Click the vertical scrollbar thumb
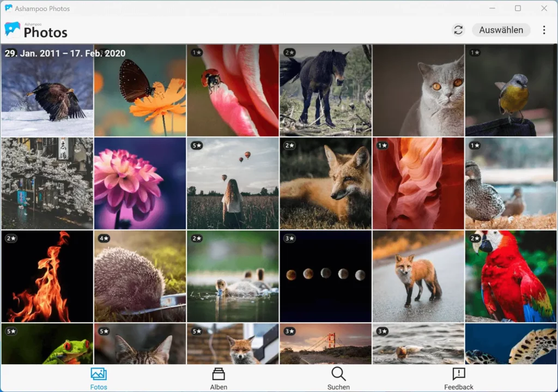 [555, 113]
